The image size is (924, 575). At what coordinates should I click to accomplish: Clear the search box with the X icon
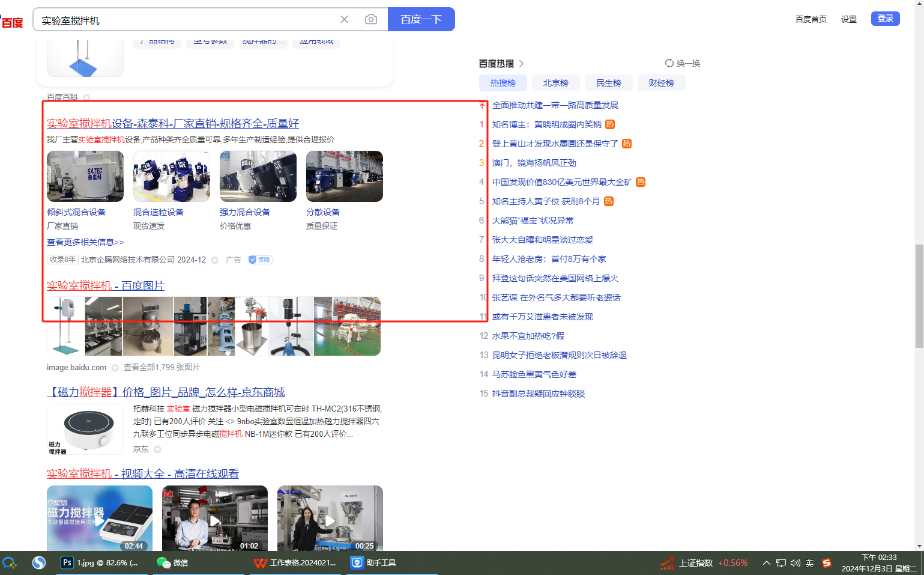click(344, 19)
